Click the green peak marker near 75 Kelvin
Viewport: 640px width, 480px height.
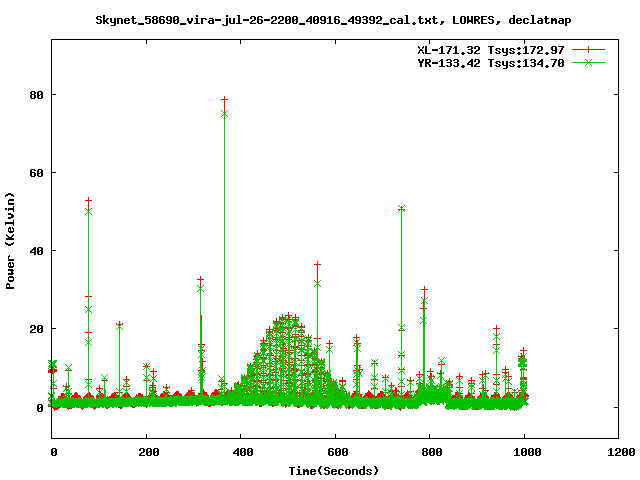(224, 114)
